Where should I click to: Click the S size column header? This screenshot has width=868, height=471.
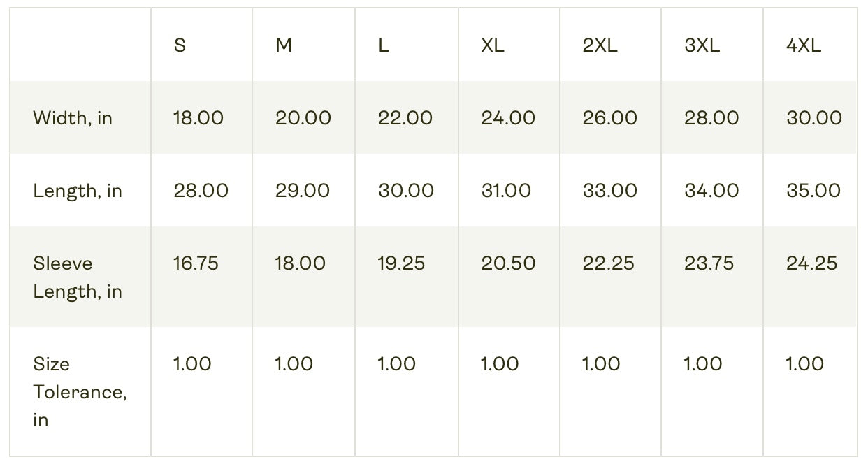point(180,46)
